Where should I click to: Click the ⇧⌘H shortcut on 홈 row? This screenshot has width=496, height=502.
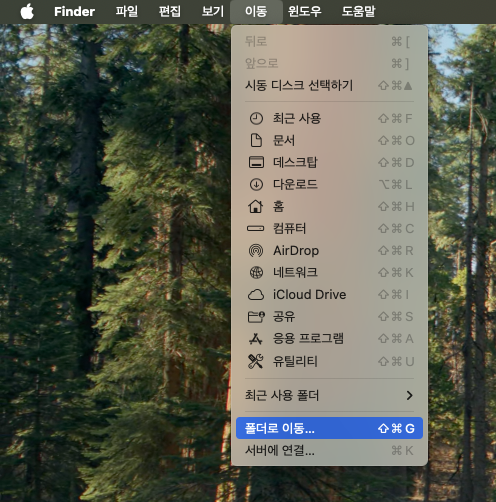[396, 207]
